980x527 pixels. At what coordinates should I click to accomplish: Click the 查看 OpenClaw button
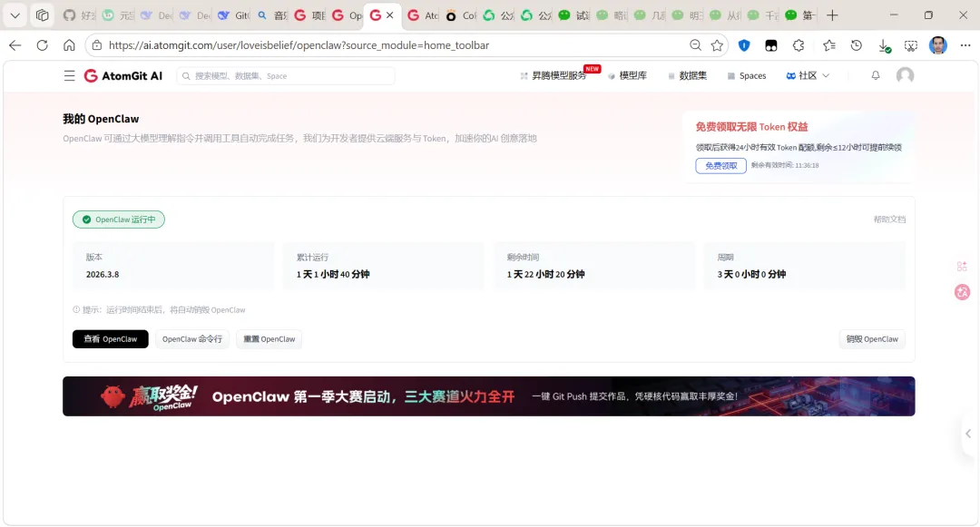(111, 339)
